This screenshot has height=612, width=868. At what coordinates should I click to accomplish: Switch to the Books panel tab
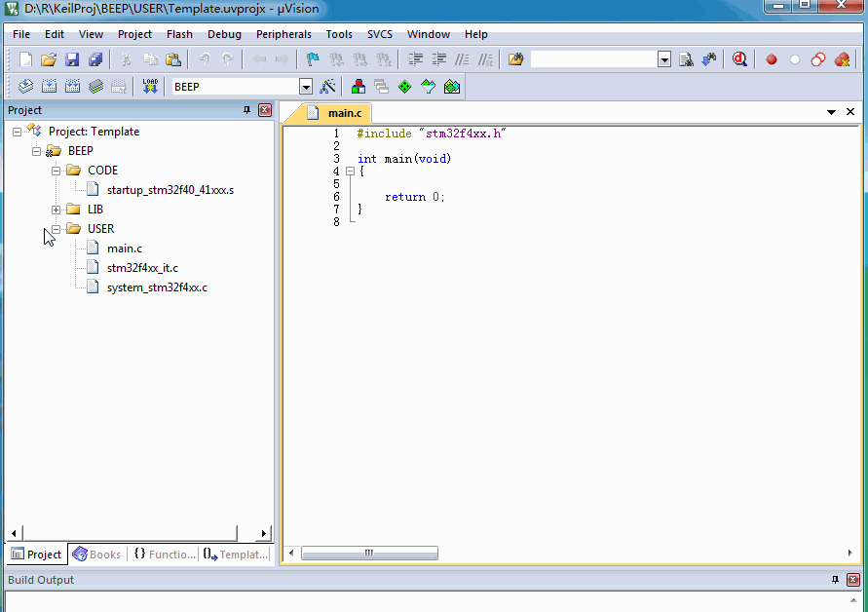point(96,555)
